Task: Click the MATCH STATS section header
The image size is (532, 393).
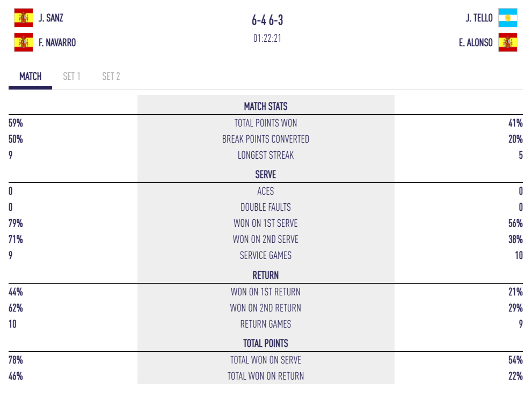Action: [266, 106]
